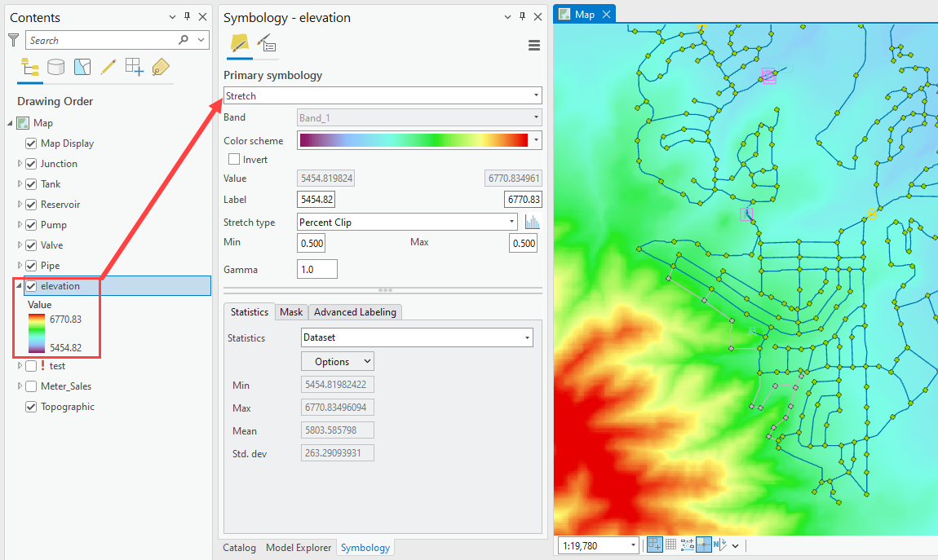Click the magnifier icon in Contents search
This screenshot has height=560, width=938.
(x=184, y=40)
